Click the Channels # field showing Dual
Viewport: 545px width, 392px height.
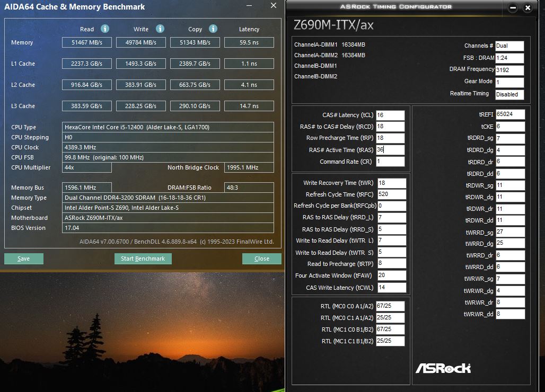point(509,46)
